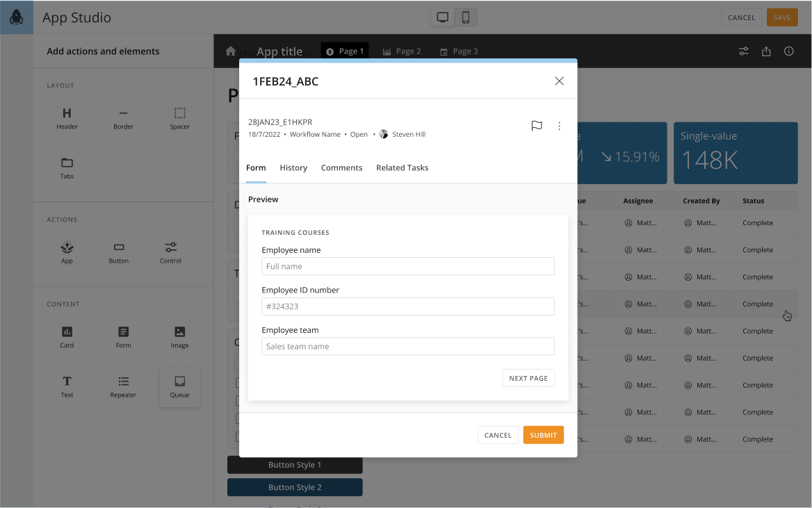
Task: Switch to mobile preview mode
Action: pyautogui.click(x=466, y=17)
